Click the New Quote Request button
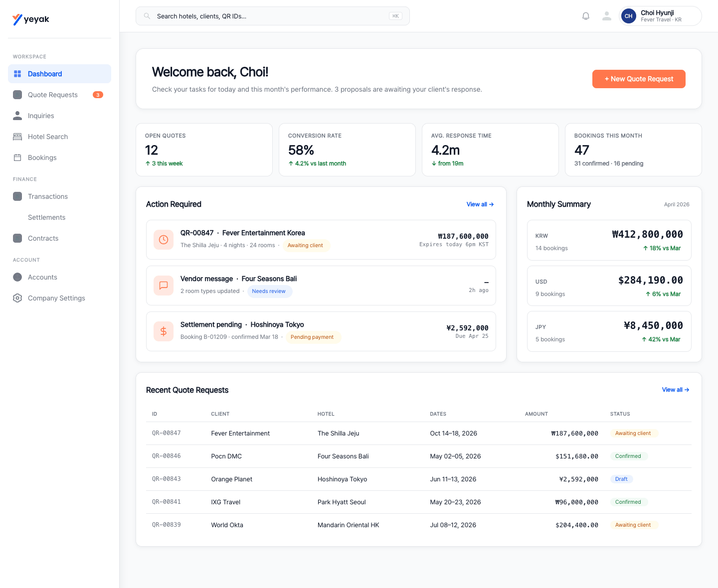The image size is (718, 588). [639, 79]
